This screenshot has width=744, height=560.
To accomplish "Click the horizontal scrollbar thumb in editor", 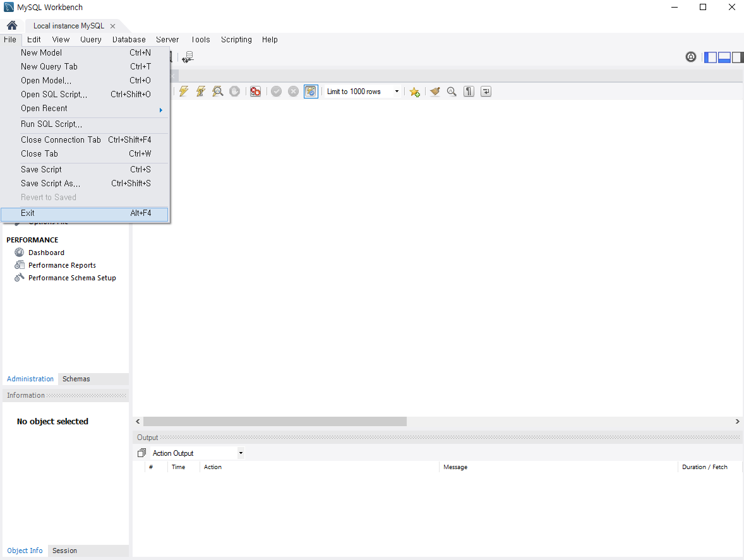I will click(275, 422).
